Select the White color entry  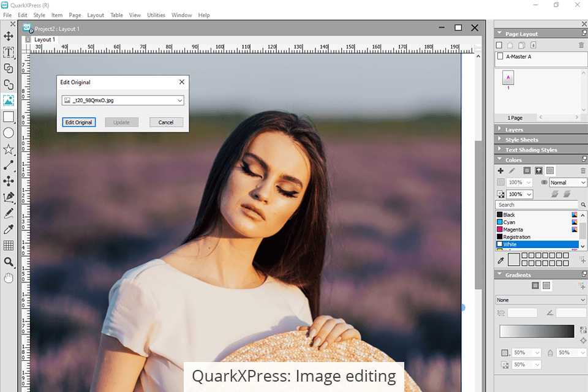(537, 244)
